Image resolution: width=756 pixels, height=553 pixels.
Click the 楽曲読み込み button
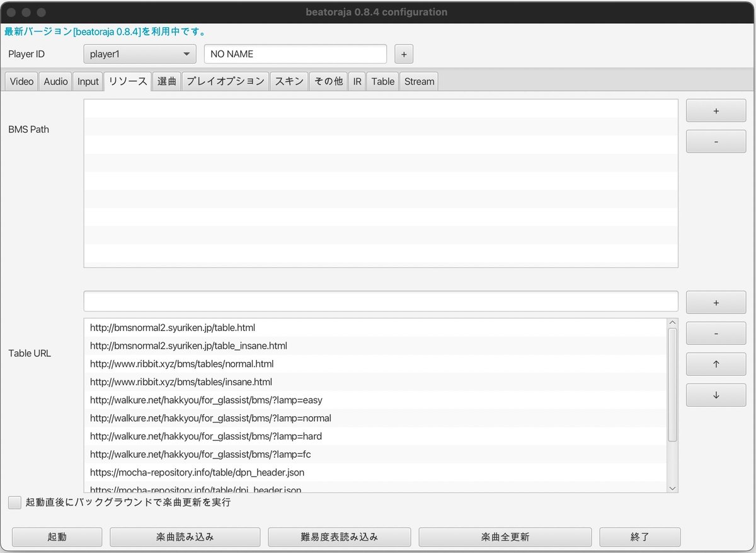click(x=185, y=537)
